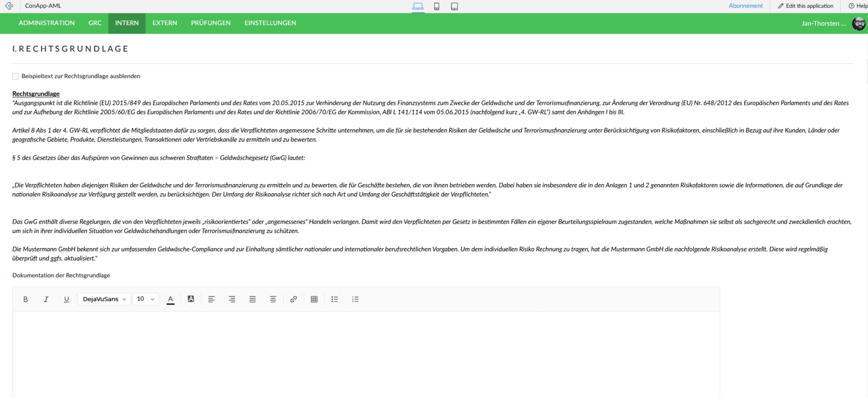
Task: Create a bulleted list
Action: pos(335,299)
